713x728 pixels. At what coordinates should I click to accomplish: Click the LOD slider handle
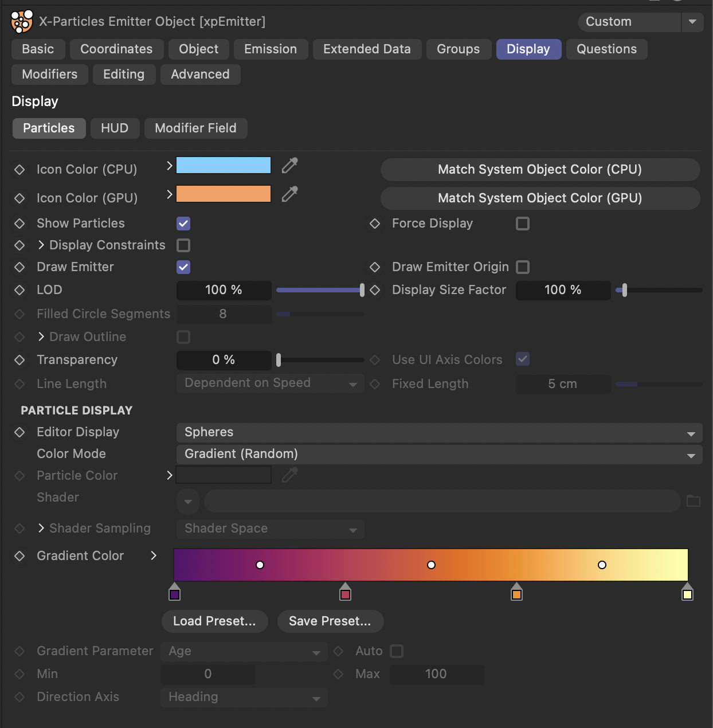click(x=362, y=290)
